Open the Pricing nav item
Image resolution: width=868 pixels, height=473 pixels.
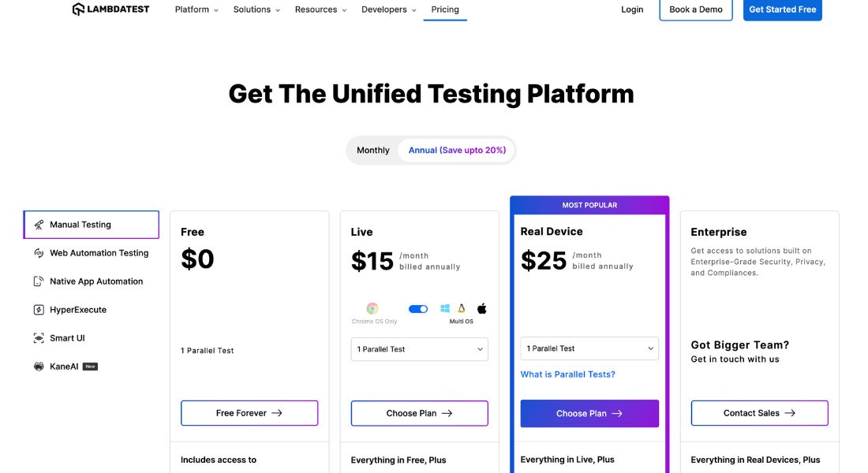click(445, 9)
